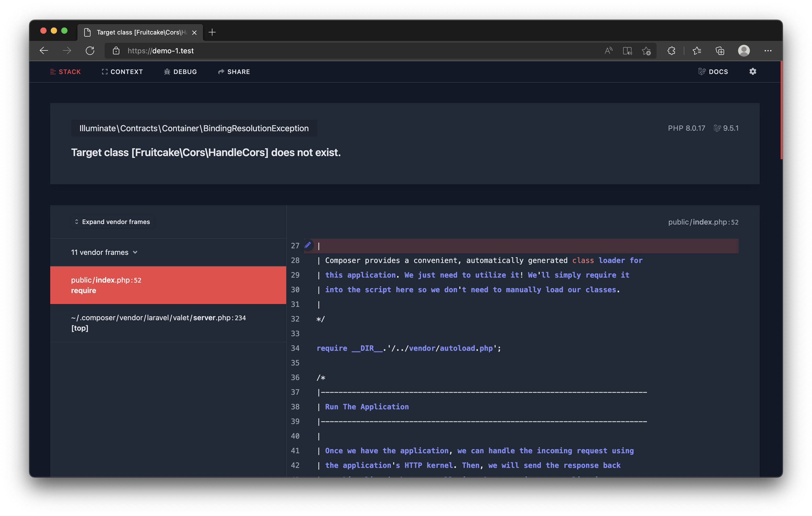Open the DEBUG tab on the error page

coord(180,71)
